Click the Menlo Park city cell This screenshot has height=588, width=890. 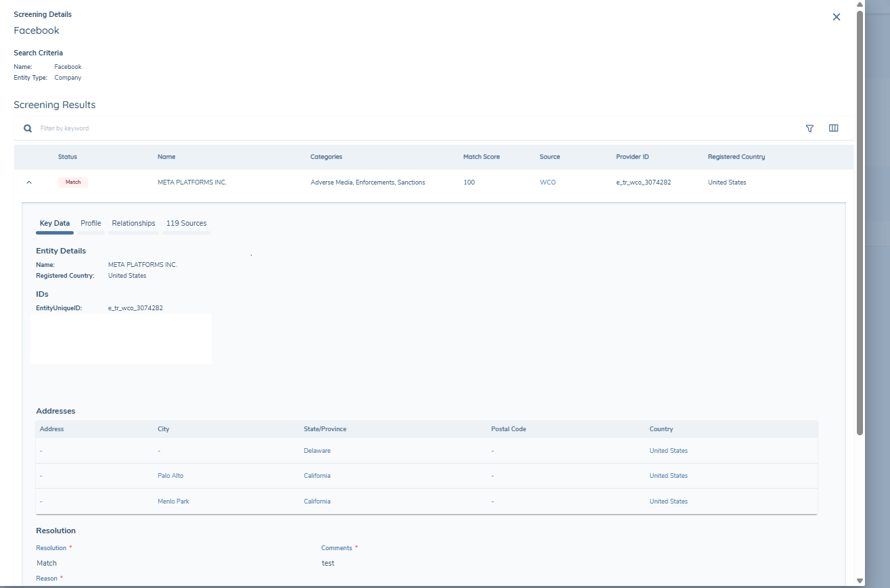(x=173, y=501)
